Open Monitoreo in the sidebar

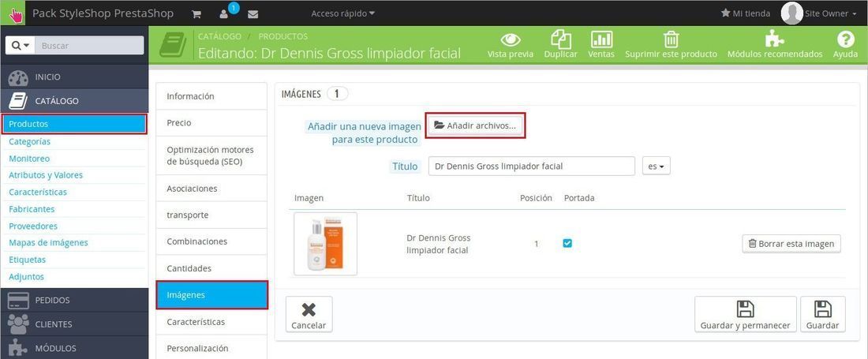(x=28, y=159)
